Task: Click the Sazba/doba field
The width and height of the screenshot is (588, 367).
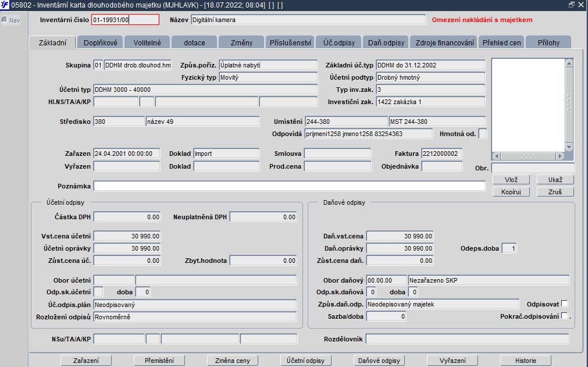Action: click(386, 316)
